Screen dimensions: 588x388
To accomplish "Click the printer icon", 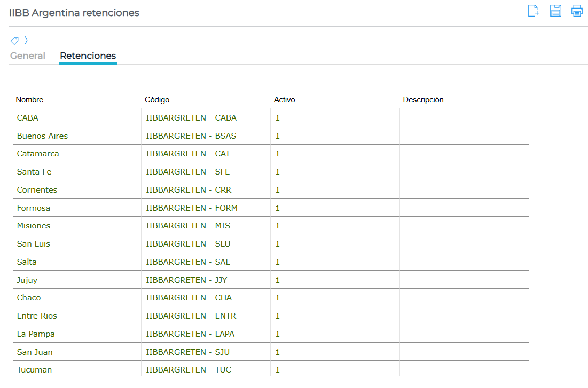I will pyautogui.click(x=577, y=11).
